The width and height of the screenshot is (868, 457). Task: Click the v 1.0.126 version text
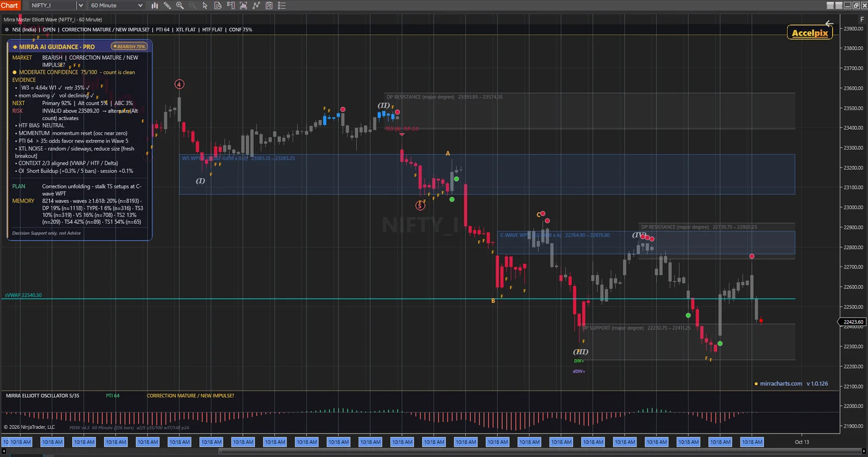click(817, 384)
